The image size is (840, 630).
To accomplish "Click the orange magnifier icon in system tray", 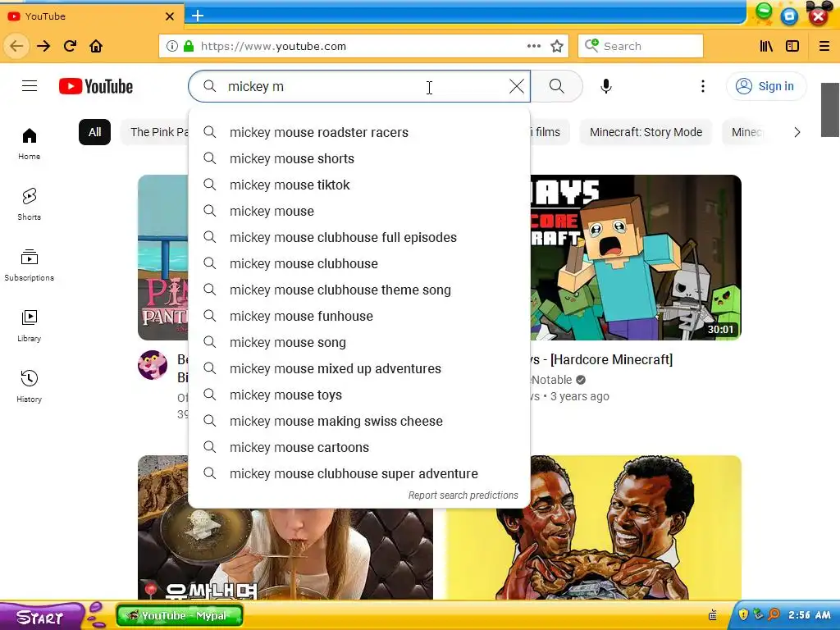I will pos(774,614).
